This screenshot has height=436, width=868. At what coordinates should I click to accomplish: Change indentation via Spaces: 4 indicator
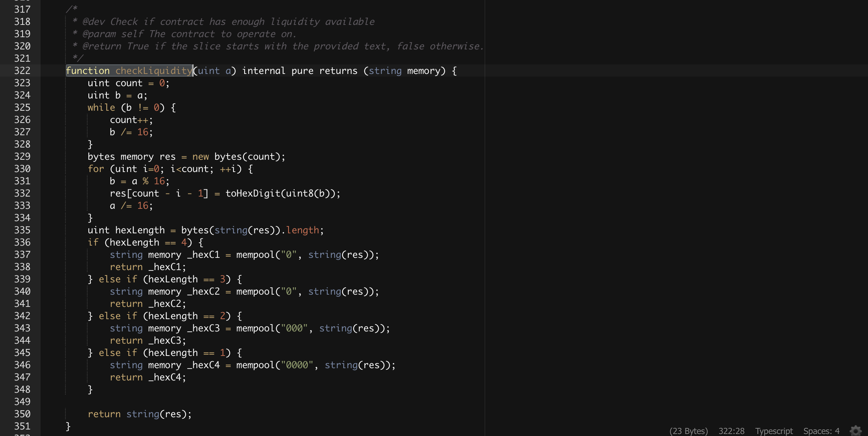tap(821, 431)
